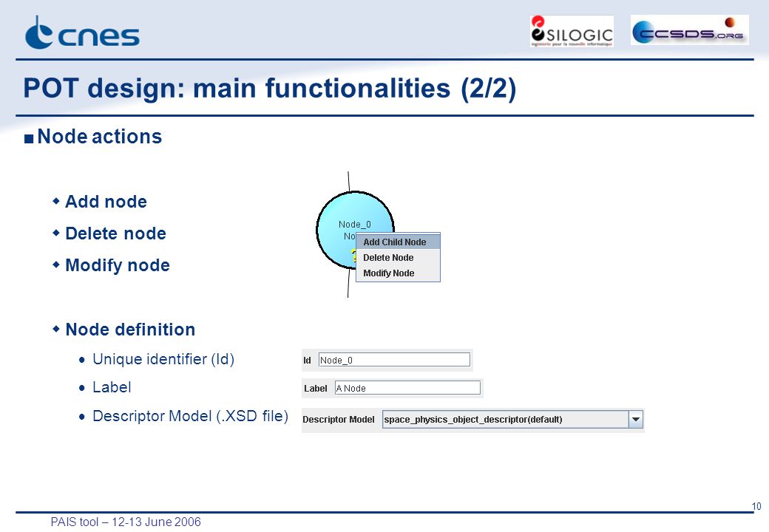Click the 'Modify node' bullet text
Screen dimensions: 769x532
click(118, 265)
